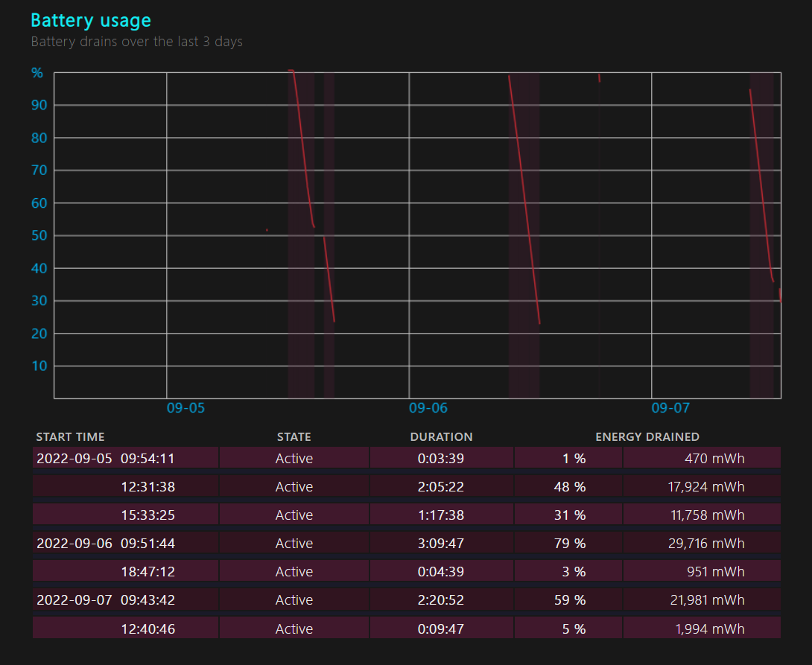The width and height of the screenshot is (812, 665).
Task: Click the 5 % drained cell
Action: (568, 629)
